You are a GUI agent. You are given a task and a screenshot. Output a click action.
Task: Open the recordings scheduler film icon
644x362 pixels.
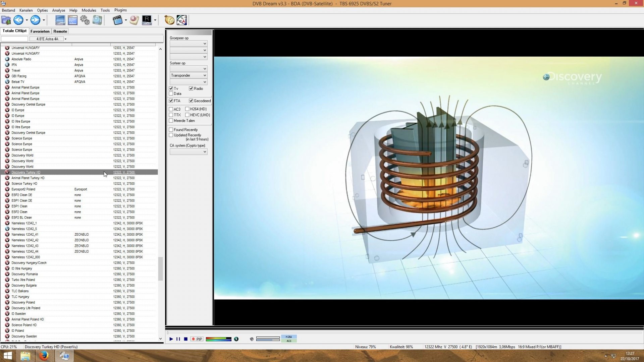[x=117, y=20]
